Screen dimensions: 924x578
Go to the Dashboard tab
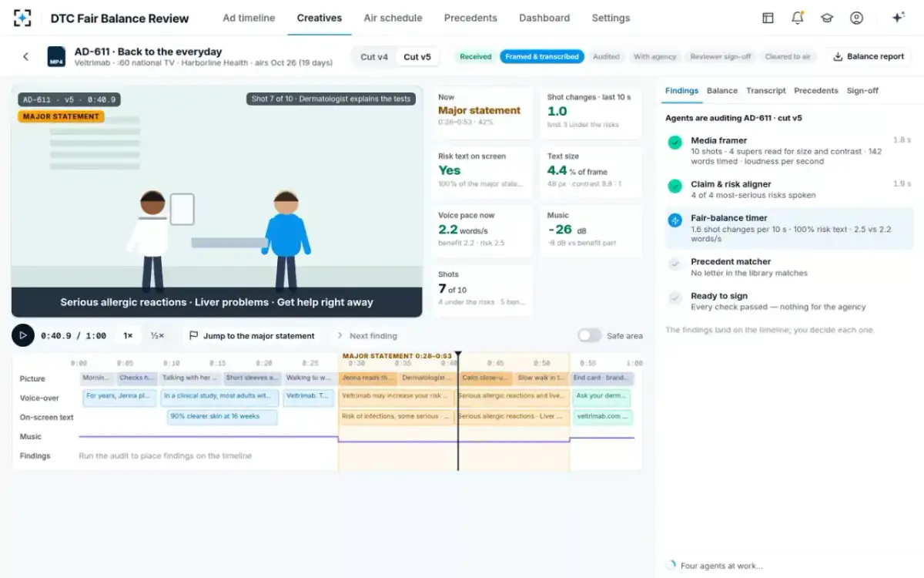(x=544, y=18)
